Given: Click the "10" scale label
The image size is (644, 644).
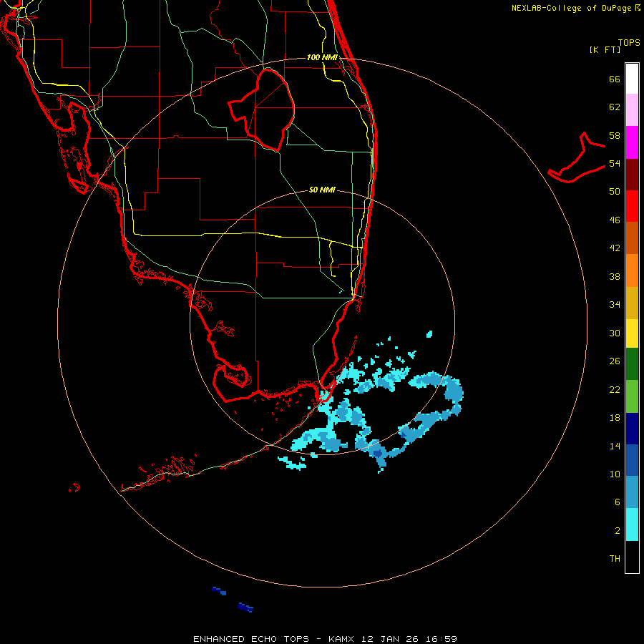Looking at the screenshot, I should 615,474.
